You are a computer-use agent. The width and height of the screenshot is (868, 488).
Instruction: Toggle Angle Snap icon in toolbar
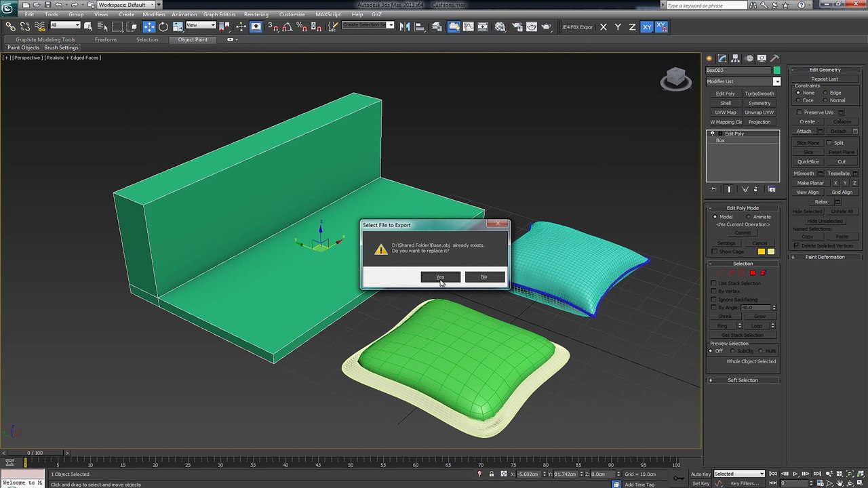287,26
